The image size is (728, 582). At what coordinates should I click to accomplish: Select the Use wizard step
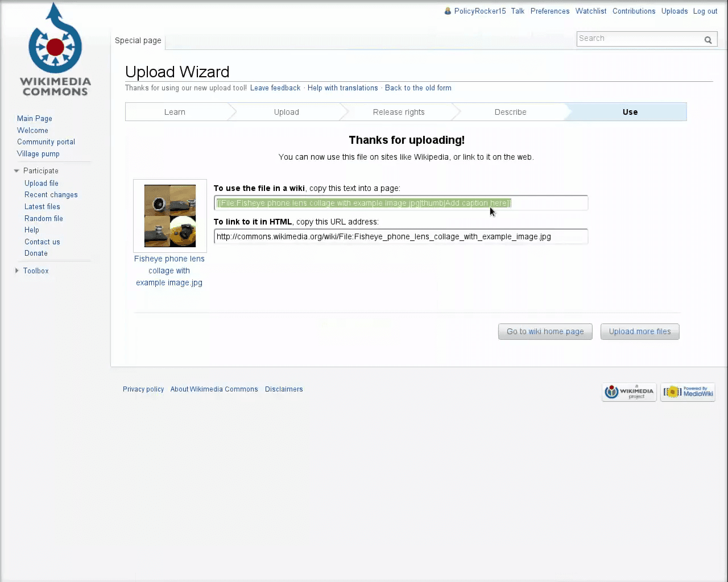(x=630, y=112)
